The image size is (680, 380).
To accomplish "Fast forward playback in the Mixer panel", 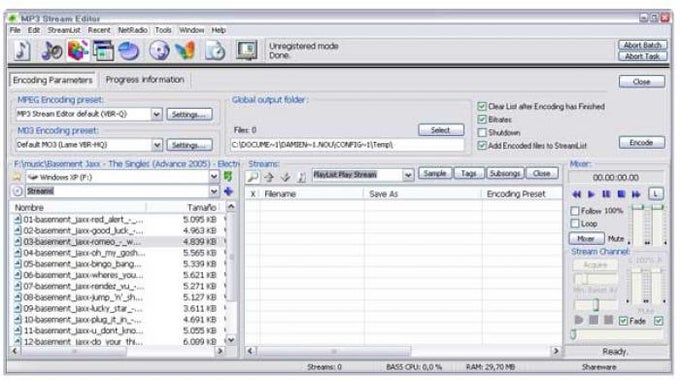I will pos(636,194).
